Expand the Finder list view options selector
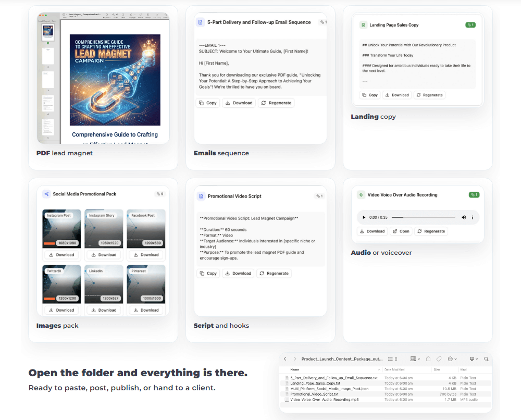This screenshot has height=420, width=521. [x=392, y=359]
